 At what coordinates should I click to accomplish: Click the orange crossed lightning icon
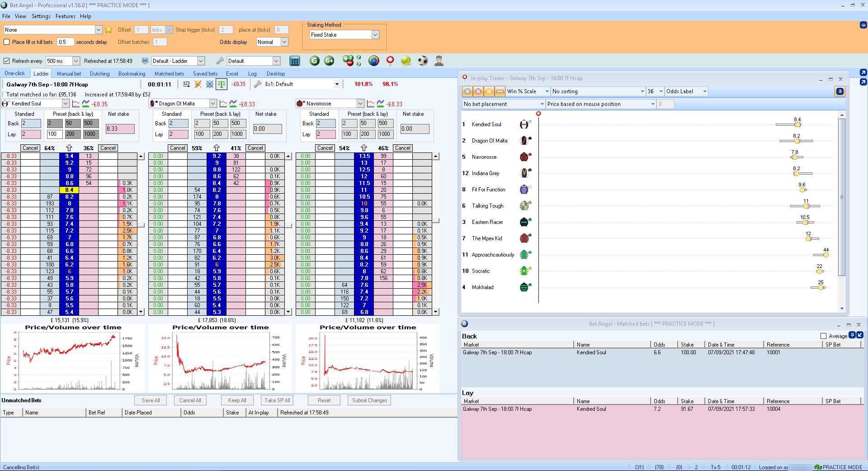198,84
